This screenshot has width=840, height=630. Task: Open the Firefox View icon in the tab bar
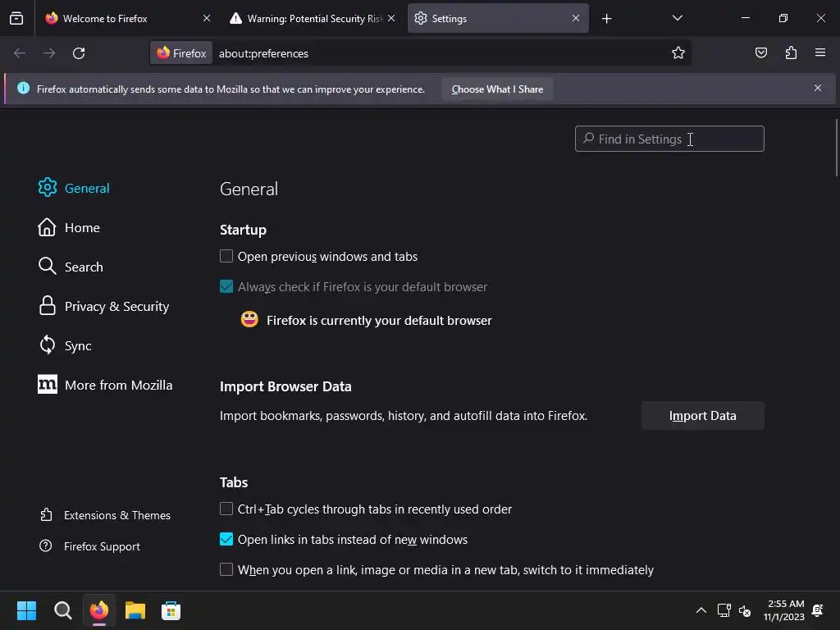click(x=16, y=18)
